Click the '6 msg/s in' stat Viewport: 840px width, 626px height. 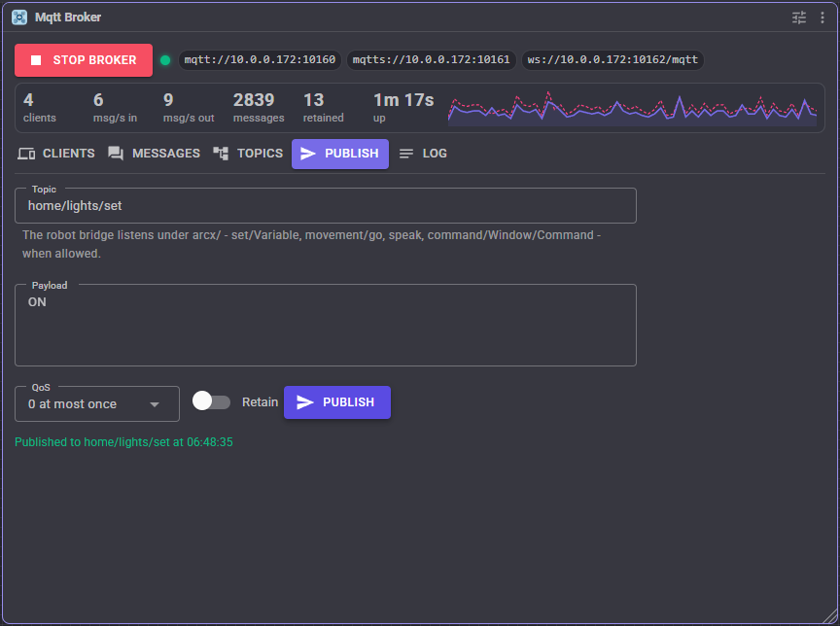[115, 108]
